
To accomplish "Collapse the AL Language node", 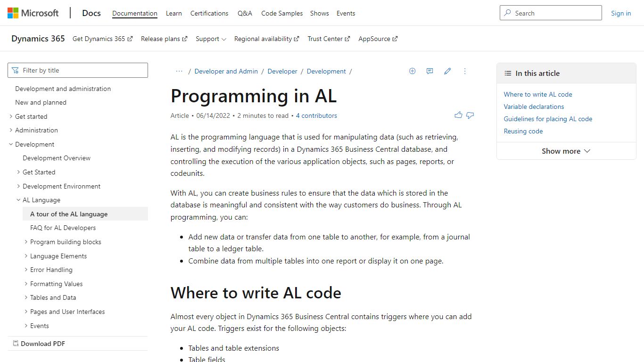I will click(18, 200).
